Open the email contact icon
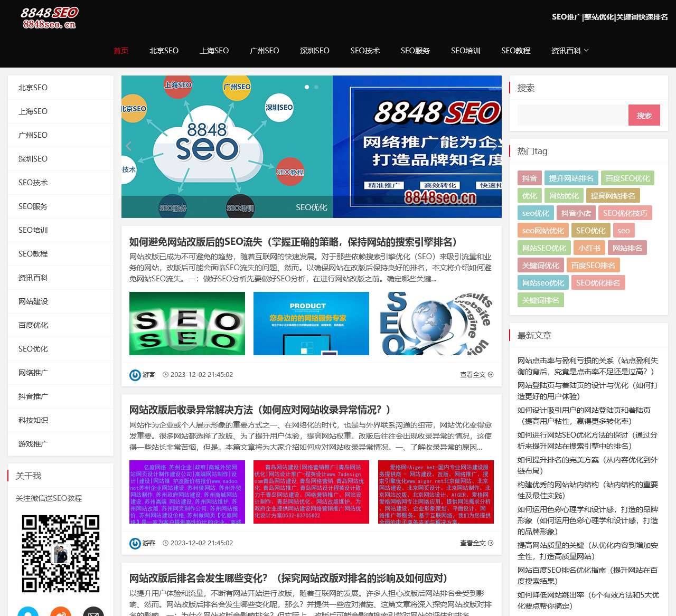This screenshot has height=616, width=676. click(93, 612)
